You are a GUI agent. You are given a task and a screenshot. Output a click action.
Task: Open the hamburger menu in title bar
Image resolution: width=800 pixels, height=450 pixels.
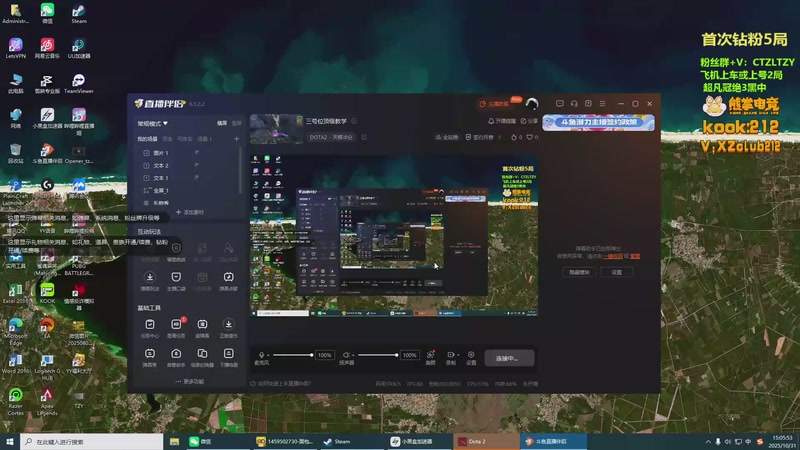[603, 104]
